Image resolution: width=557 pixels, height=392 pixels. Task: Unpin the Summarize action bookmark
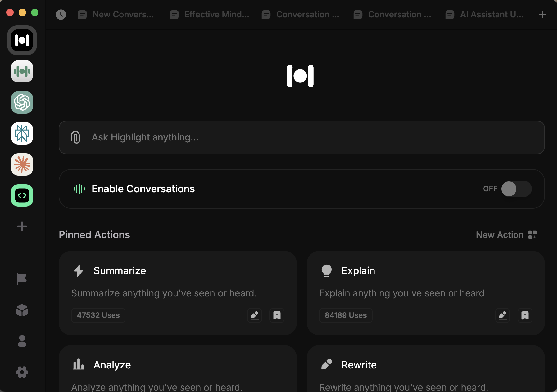(277, 315)
